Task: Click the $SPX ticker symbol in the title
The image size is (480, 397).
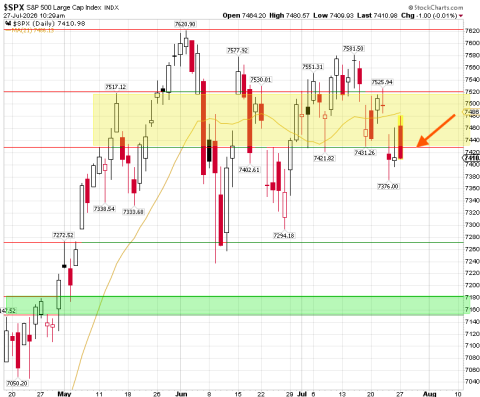Action: click(x=14, y=7)
